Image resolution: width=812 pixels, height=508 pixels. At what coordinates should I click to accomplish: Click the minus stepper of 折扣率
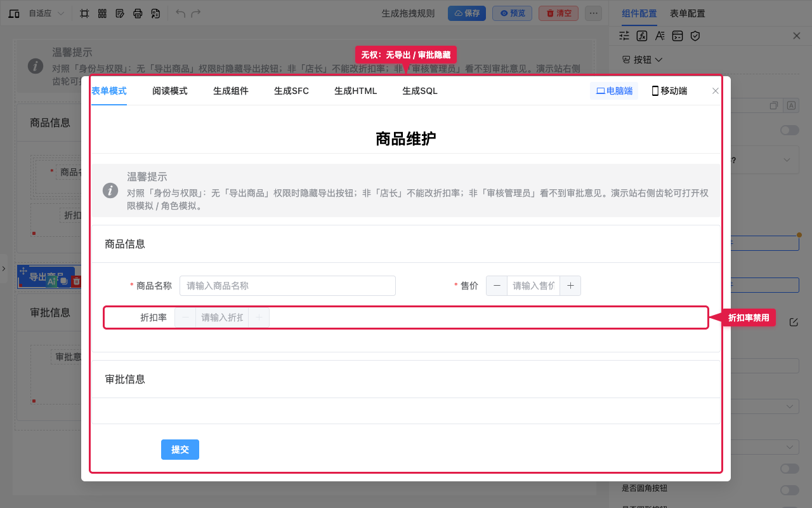(x=185, y=317)
